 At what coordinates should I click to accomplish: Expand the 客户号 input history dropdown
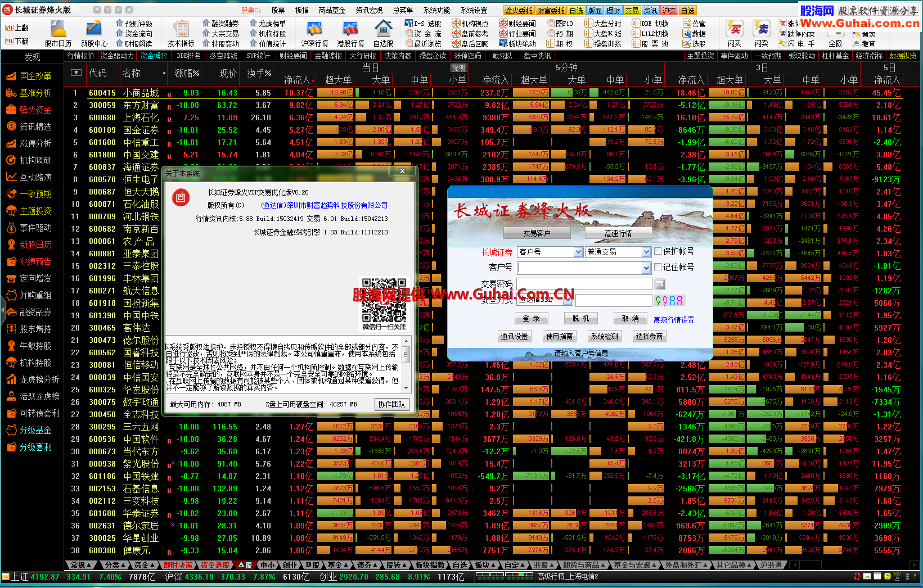pos(646,268)
